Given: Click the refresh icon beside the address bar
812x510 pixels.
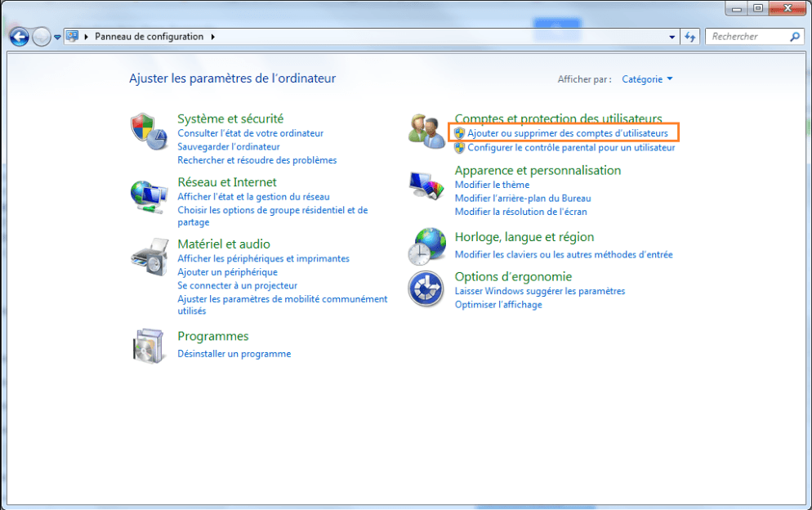Looking at the screenshot, I should point(690,36).
